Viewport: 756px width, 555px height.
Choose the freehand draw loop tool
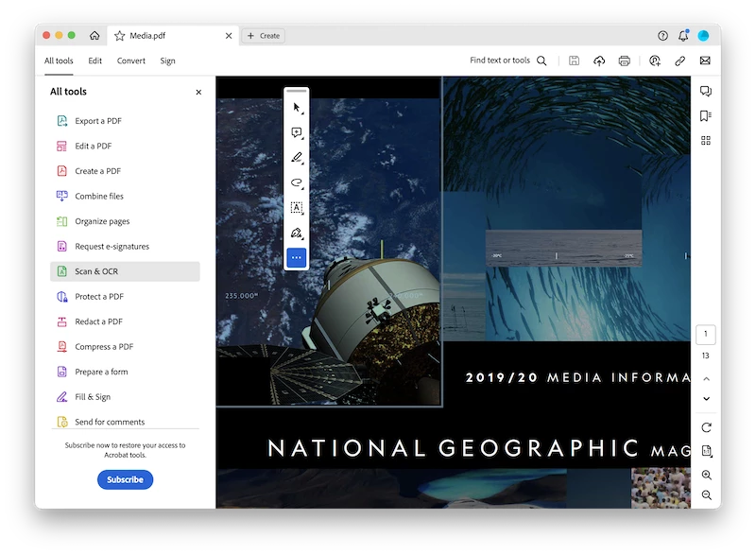click(297, 182)
